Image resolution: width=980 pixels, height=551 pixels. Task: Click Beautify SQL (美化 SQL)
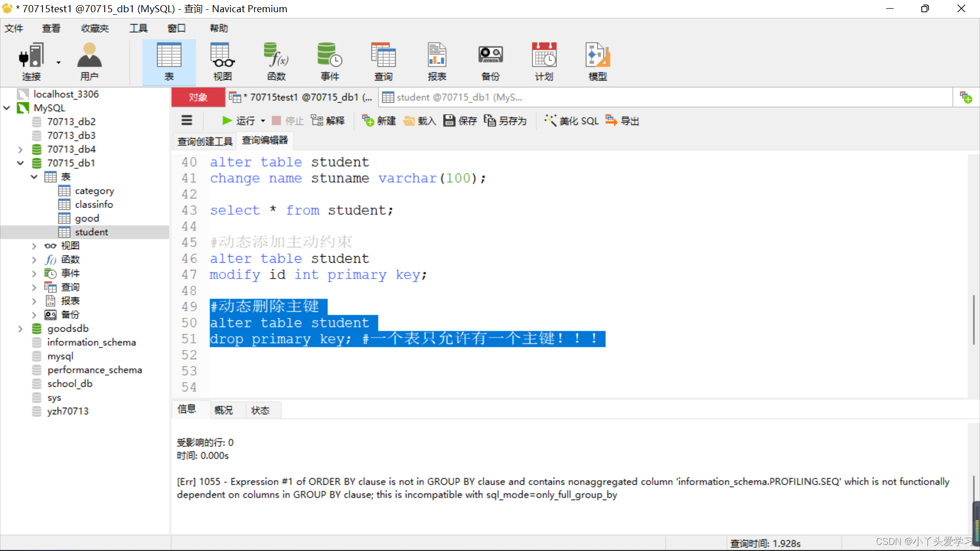(x=571, y=121)
